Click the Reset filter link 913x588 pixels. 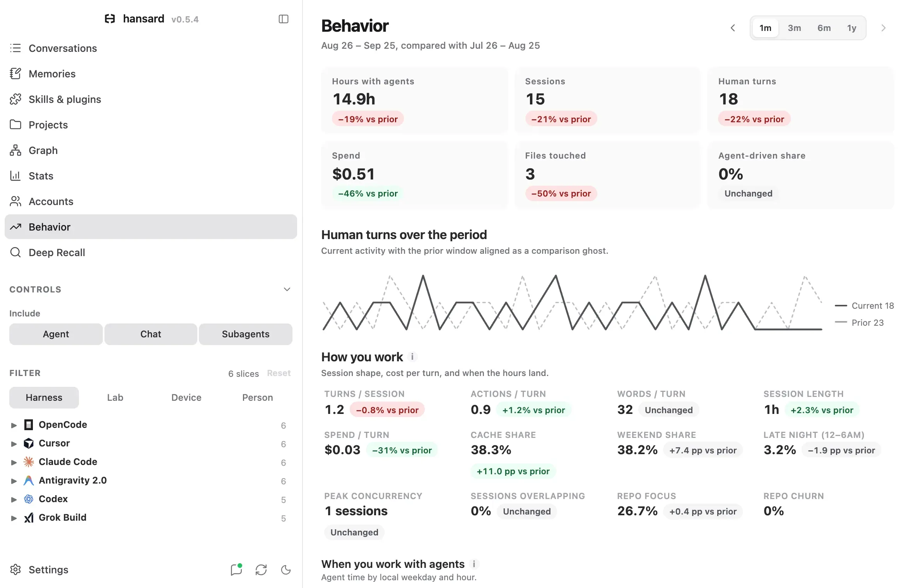(x=279, y=373)
